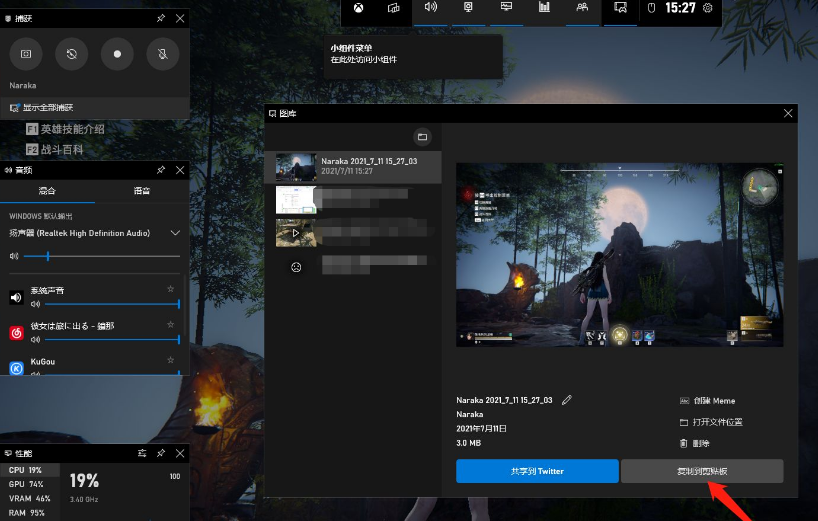Toggle the Gallery widget in top bar
Image resolution: width=818 pixels, height=521 pixels.
[620, 7]
